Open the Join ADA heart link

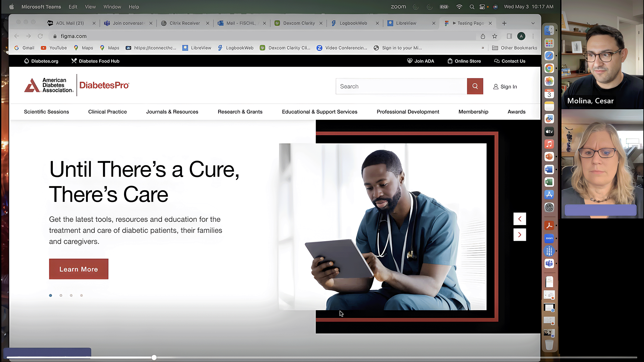point(420,61)
